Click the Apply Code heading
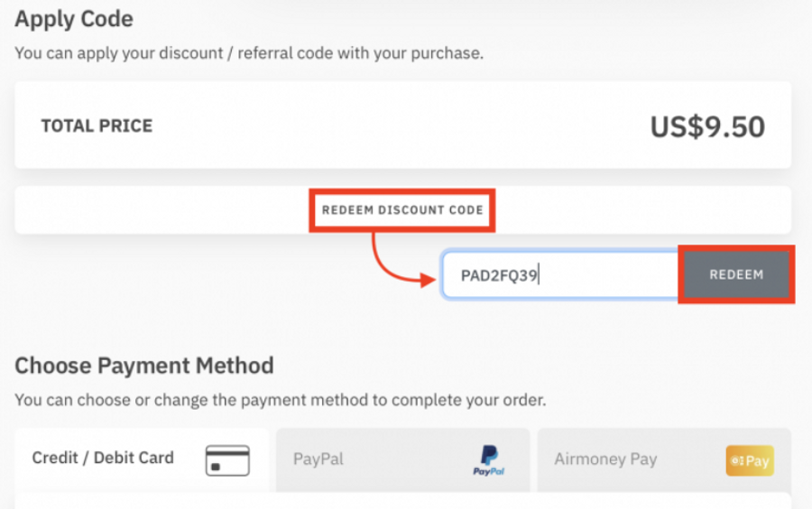 click(74, 19)
